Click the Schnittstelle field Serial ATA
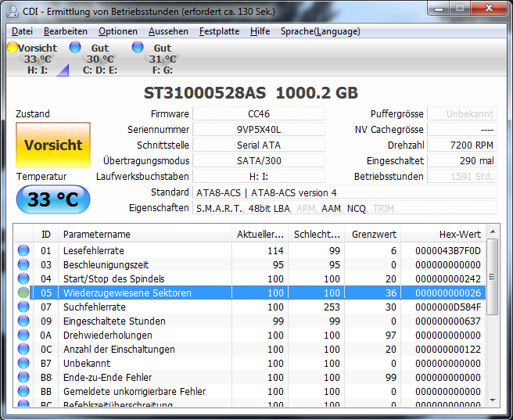 point(259,145)
